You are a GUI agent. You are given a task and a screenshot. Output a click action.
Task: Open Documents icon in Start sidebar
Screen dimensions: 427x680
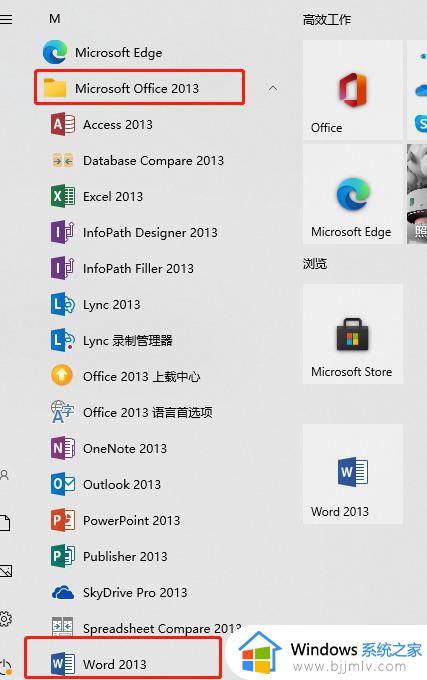click(x=5, y=523)
